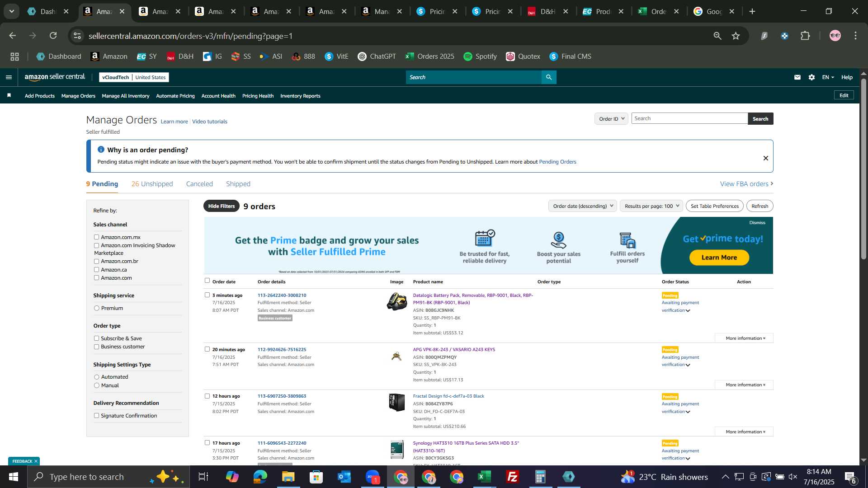
Task: Check the Amazon.com.mx sales channel
Action: pos(96,237)
